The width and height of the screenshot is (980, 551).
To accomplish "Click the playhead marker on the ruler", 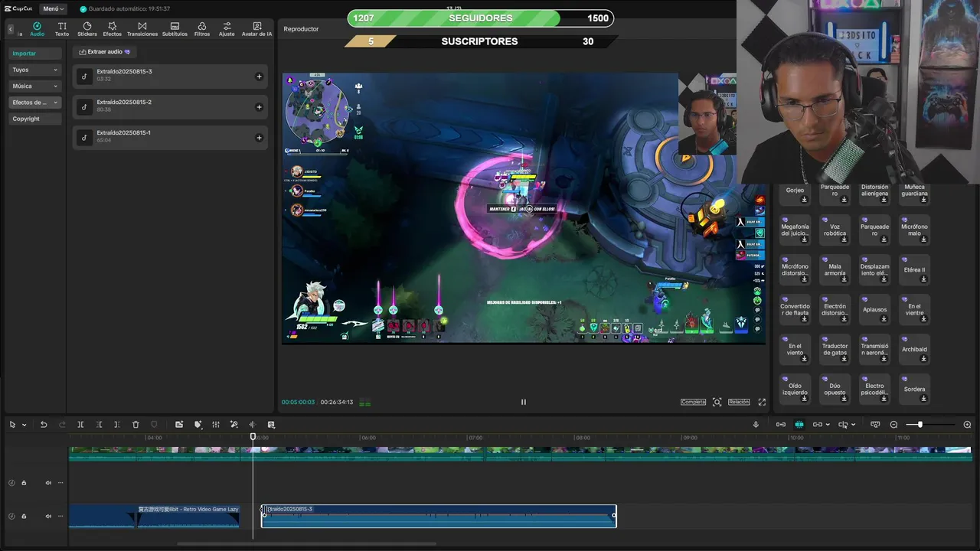I will pos(253,437).
